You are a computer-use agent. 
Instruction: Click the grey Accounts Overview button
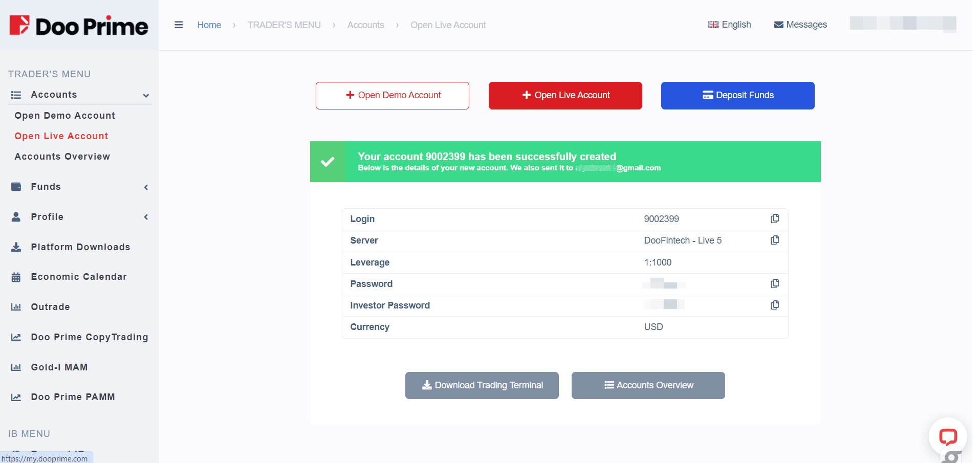648,385
